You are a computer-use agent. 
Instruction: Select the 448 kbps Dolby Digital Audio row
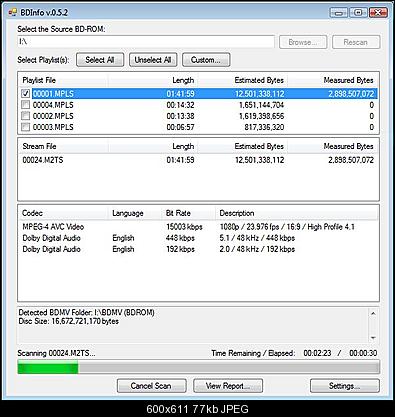tap(198, 238)
